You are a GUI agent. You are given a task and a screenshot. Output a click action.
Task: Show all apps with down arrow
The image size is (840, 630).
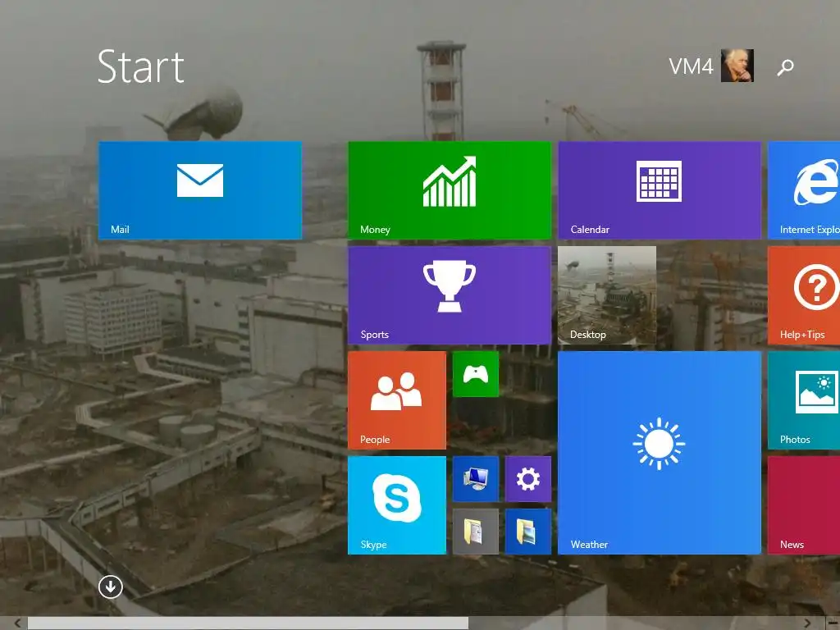tap(111, 587)
